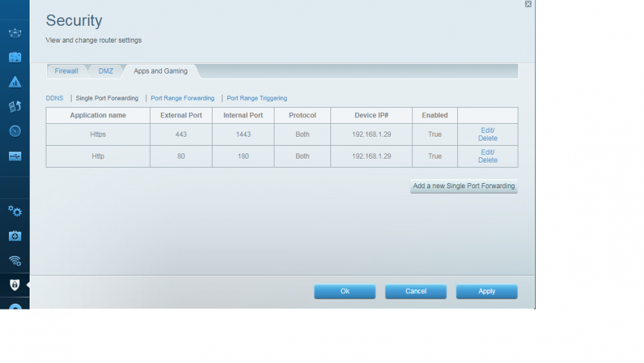Open Troubleshooting medical kit icon
Screen dimensions: 644x363
15,236
